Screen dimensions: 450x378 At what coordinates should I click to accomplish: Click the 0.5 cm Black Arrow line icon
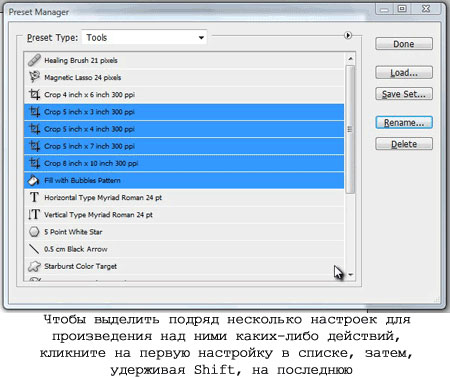click(34, 249)
